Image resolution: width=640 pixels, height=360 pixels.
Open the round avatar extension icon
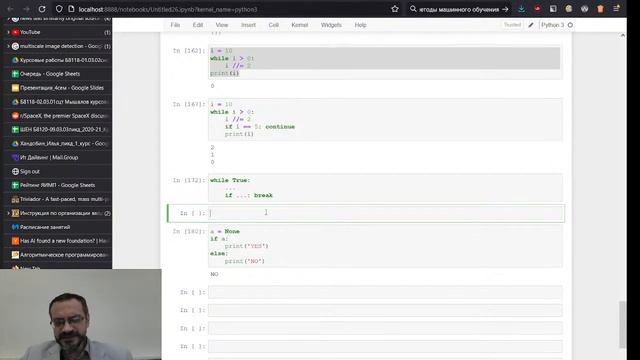point(569,9)
